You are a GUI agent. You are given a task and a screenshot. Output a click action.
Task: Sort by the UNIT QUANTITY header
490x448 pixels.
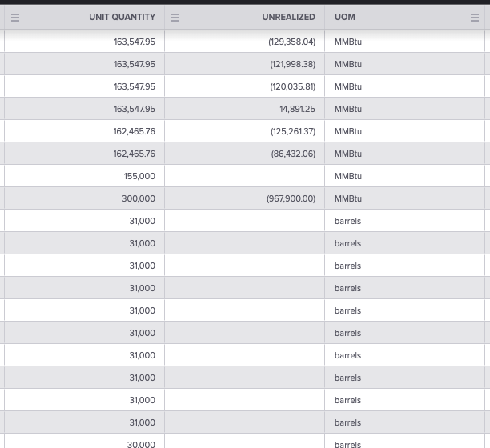[x=122, y=17]
